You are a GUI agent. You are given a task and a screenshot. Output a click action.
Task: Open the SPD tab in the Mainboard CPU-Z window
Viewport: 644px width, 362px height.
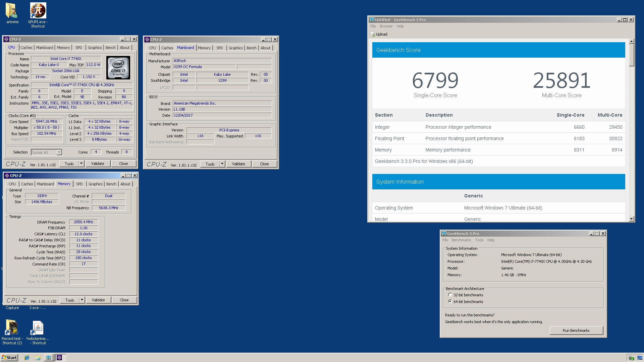coord(220,48)
